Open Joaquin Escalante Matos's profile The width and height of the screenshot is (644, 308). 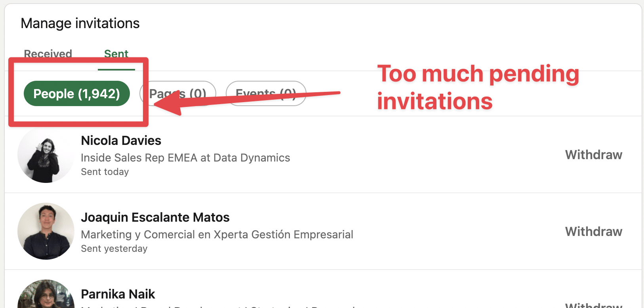click(x=155, y=217)
